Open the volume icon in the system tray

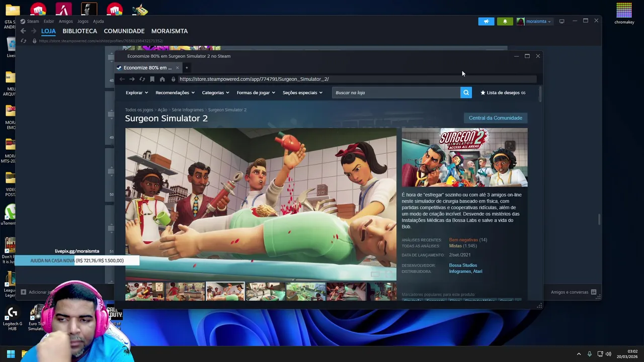coord(608,354)
